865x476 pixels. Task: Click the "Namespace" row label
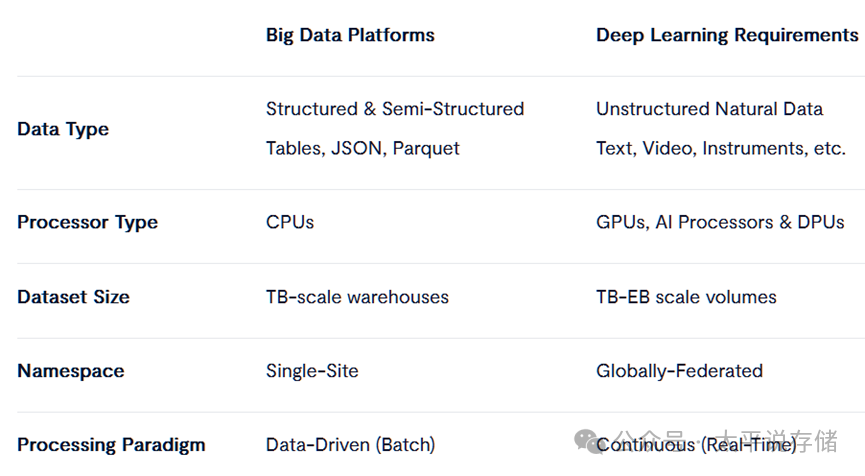[71, 371]
